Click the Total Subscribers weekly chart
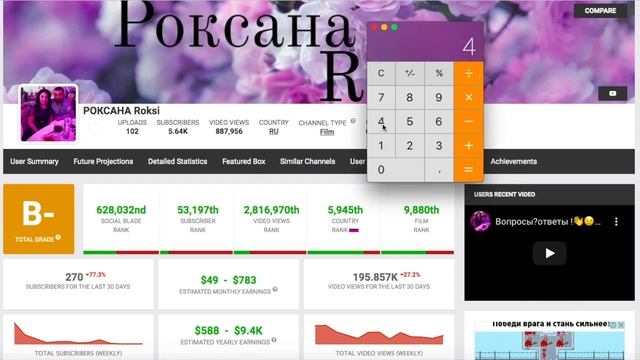 tap(78, 334)
